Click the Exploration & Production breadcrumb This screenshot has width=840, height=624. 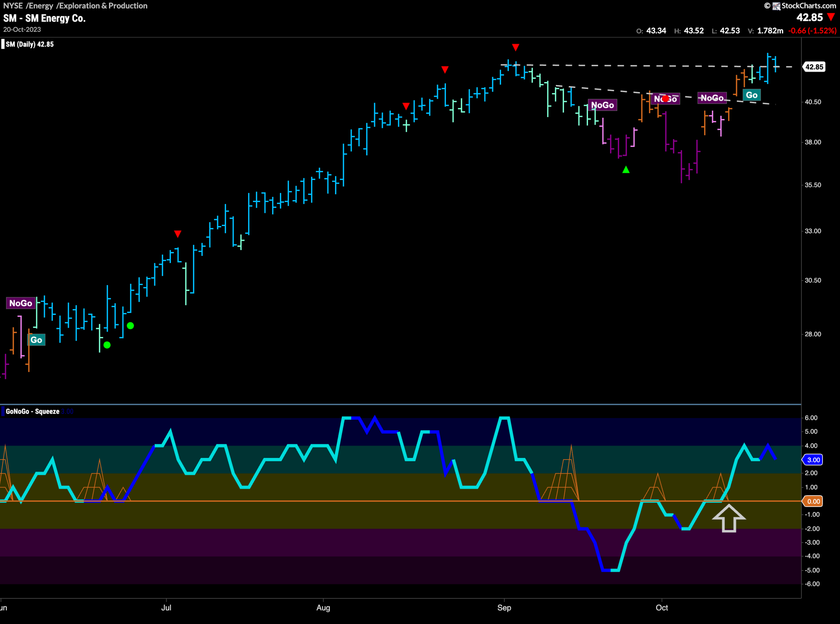pyautogui.click(x=103, y=6)
